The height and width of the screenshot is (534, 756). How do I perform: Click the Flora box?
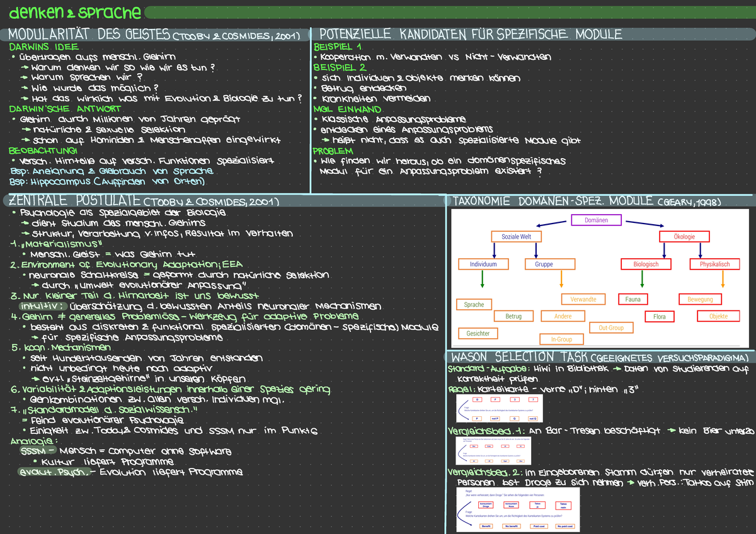click(x=659, y=317)
